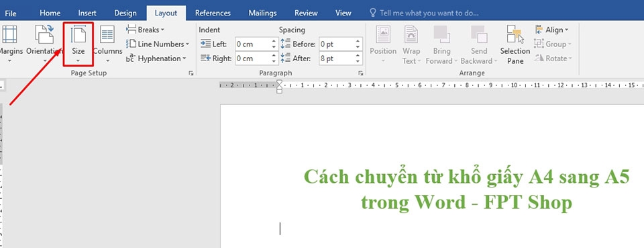Screen dimensions: 644x248
Task: Click the Wrap Text button
Action: (x=411, y=44)
